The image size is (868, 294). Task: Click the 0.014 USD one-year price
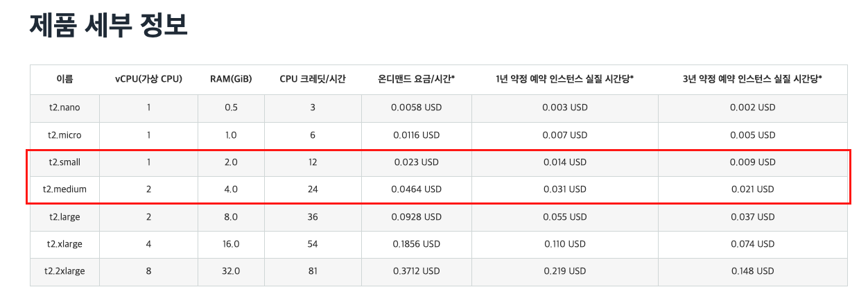coord(565,162)
